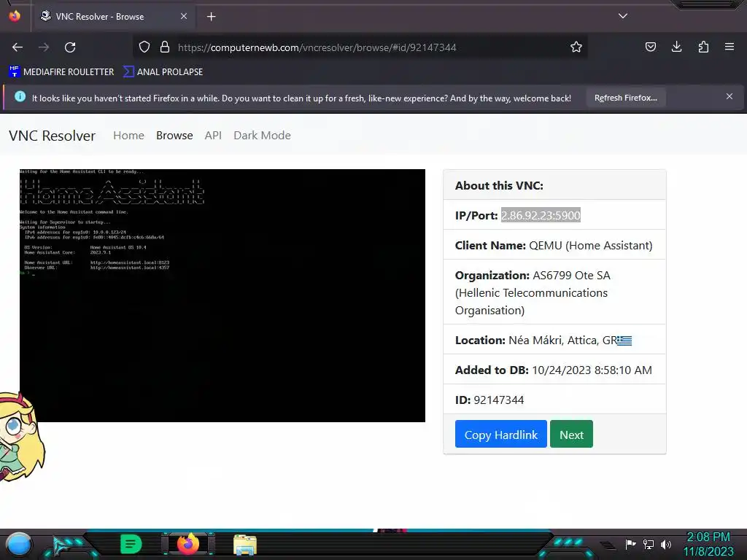Open the Start orb on taskbar
Screen dimensions: 747x560
18,544
